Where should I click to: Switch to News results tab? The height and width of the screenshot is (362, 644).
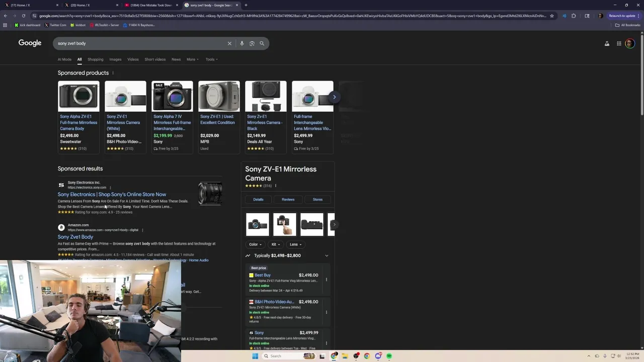click(x=176, y=59)
